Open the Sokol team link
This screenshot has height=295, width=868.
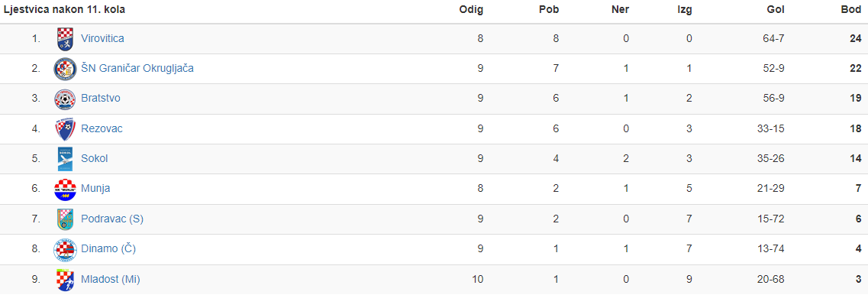94,159
